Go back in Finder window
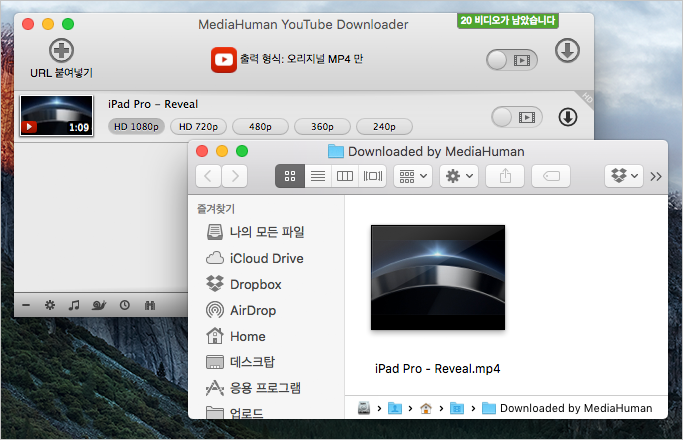Screen dimensions: 683x440 (208, 176)
